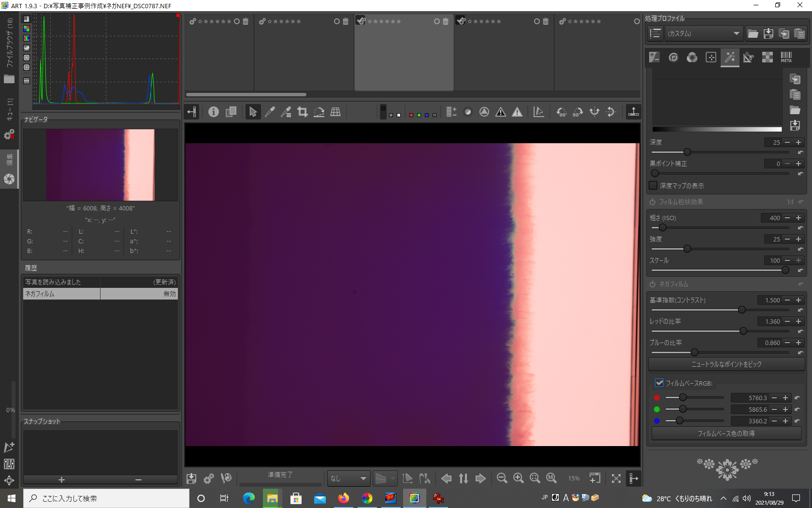
Task: Open the image info overlay icon
Action: pyautogui.click(x=214, y=112)
